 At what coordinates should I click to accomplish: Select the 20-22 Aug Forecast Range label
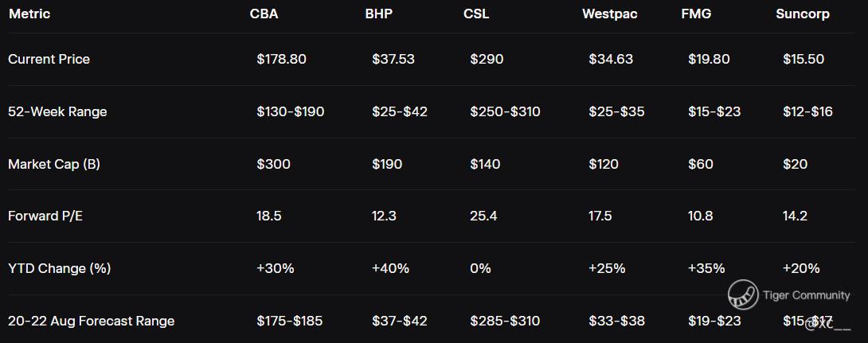coord(91,321)
